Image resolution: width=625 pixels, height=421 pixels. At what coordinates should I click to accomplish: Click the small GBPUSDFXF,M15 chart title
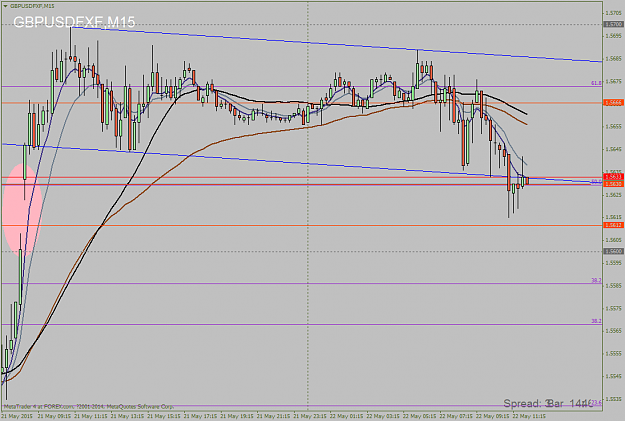pos(32,6)
